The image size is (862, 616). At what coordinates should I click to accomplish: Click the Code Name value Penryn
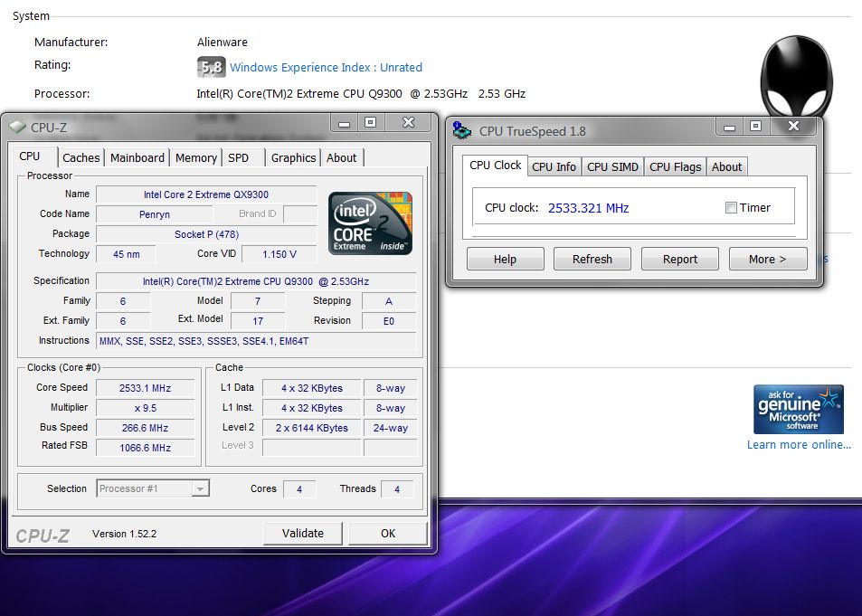pos(155,214)
